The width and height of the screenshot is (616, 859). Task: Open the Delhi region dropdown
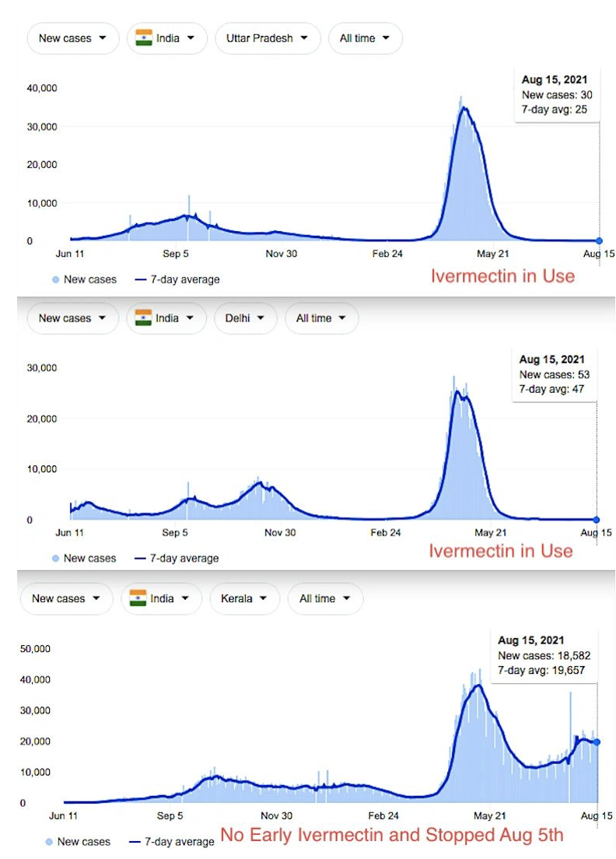pos(244,318)
